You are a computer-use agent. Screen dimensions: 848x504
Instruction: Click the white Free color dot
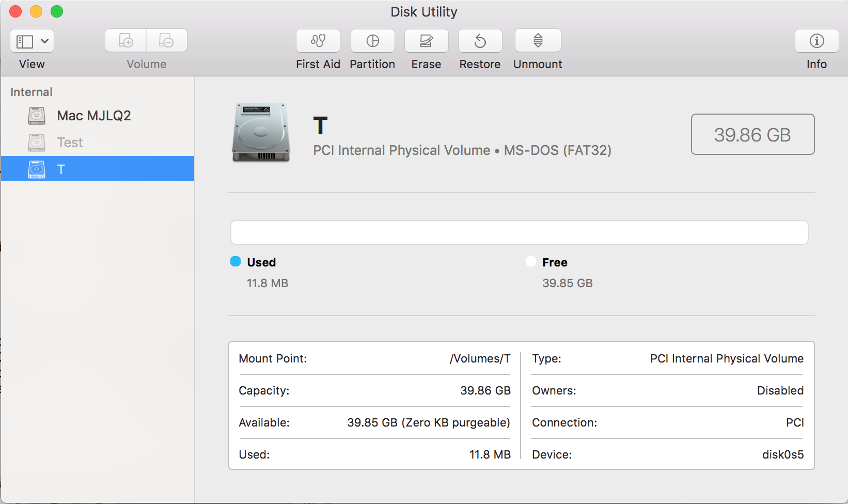(x=531, y=261)
